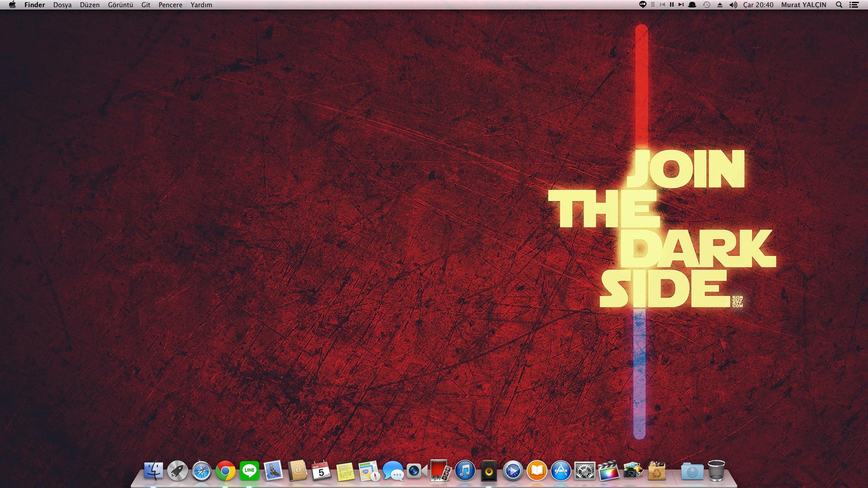Open the Git menu
Viewport: 868px width, 488px height.
pyautogui.click(x=146, y=5)
